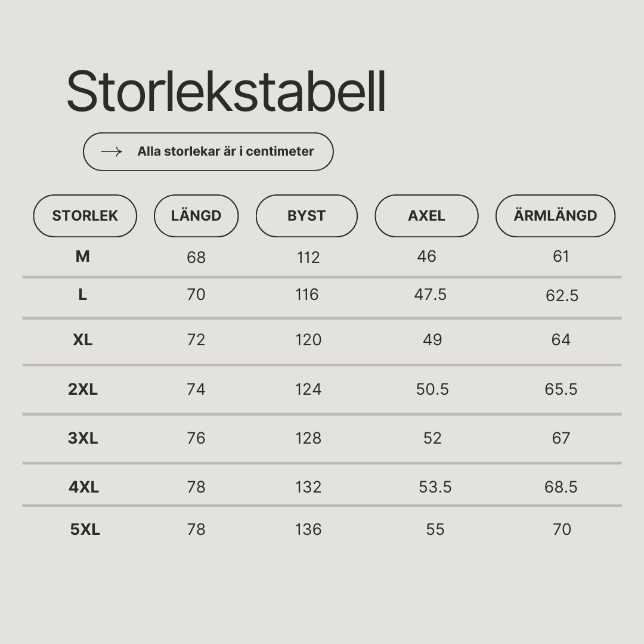The image size is (644, 644).
Task: Click the AXEL column header
Action: [x=426, y=216]
